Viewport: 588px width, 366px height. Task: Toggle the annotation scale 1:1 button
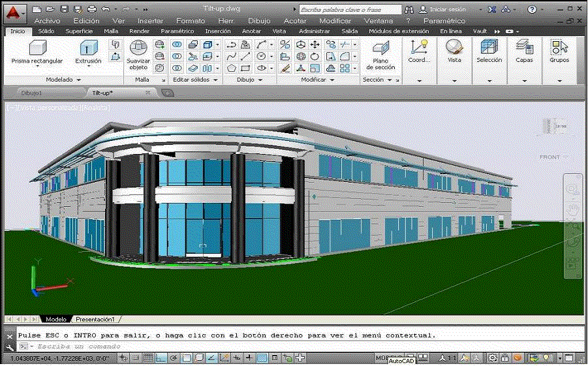tap(446, 358)
